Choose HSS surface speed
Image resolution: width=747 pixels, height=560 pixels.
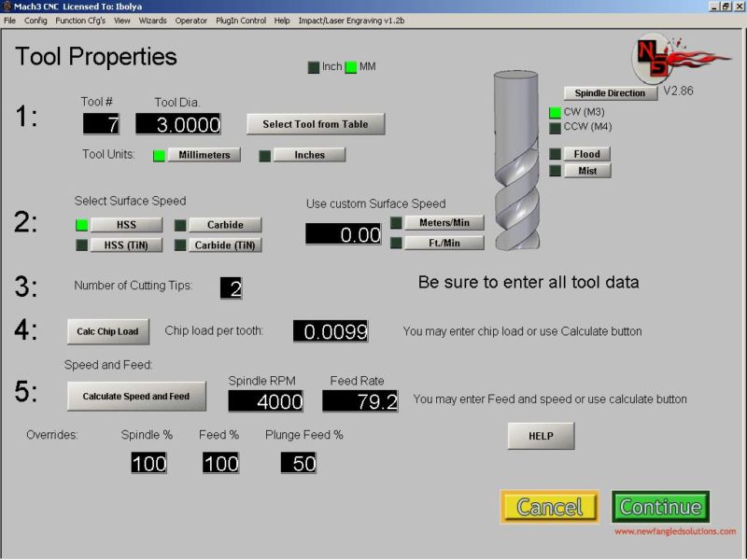tap(126, 225)
